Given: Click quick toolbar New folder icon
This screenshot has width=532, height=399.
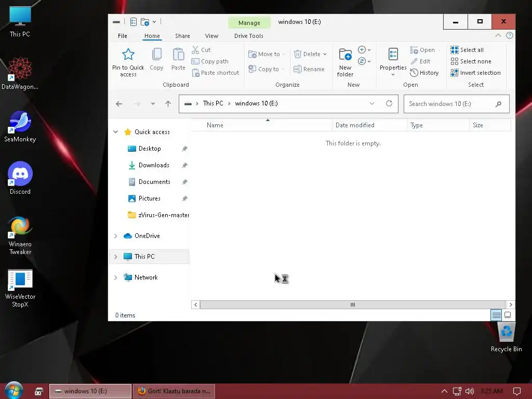Looking at the screenshot, I should [145, 22].
